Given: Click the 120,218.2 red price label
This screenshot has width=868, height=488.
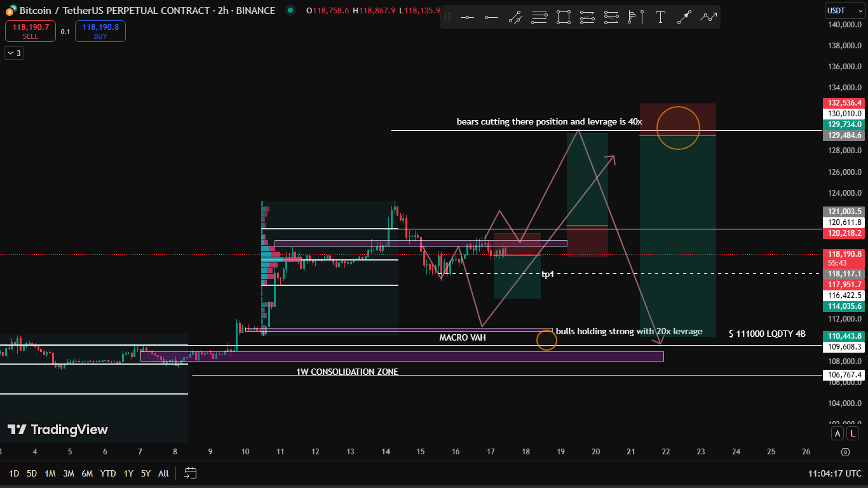Looking at the screenshot, I should pyautogui.click(x=843, y=233).
